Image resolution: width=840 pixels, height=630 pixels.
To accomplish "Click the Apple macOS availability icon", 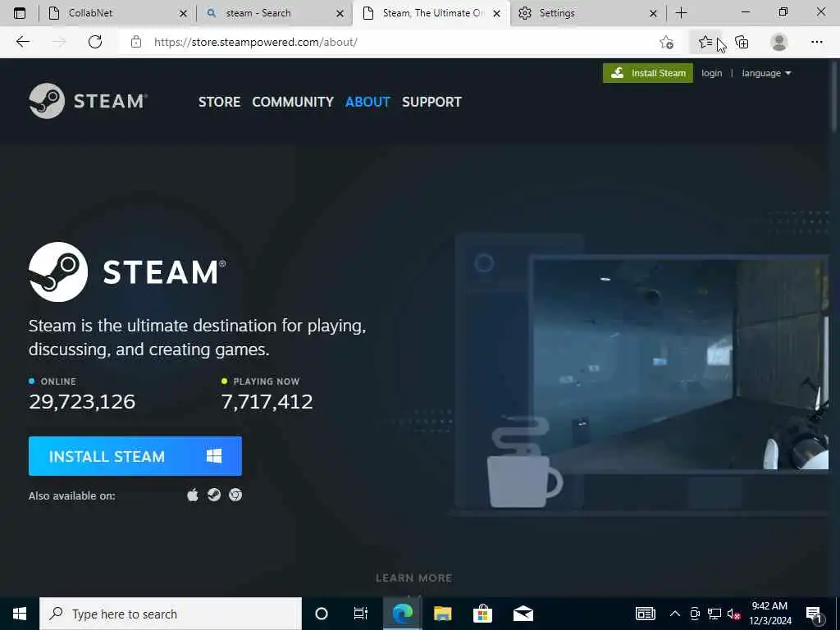I will (x=193, y=495).
